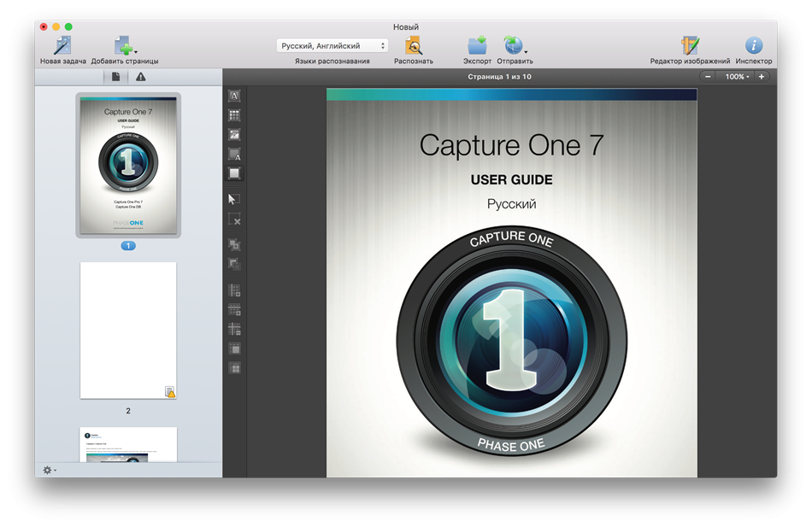Click the USER GUIDE heading on the page
This screenshot has width=812, height=527.
(511, 179)
